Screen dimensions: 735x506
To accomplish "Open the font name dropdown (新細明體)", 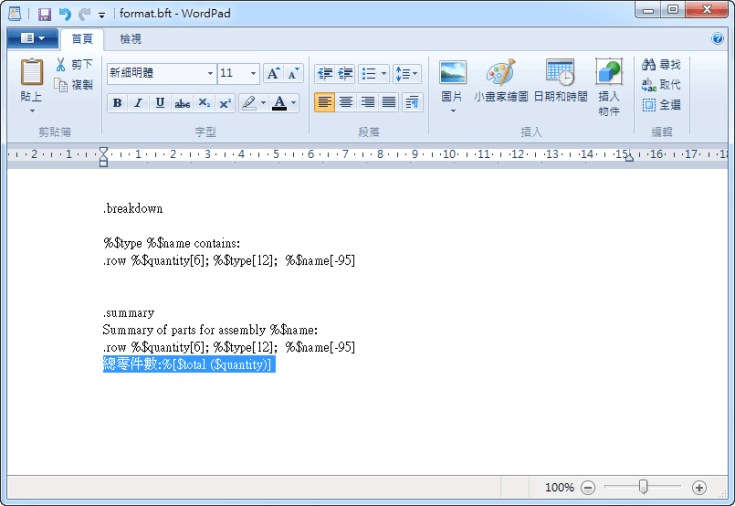I will click(210, 74).
